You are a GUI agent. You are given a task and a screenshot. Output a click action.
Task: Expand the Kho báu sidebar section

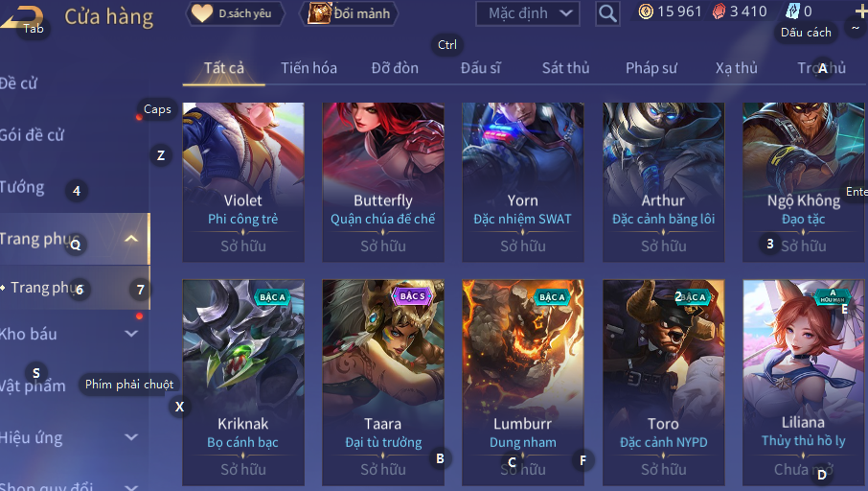(x=131, y=334)
